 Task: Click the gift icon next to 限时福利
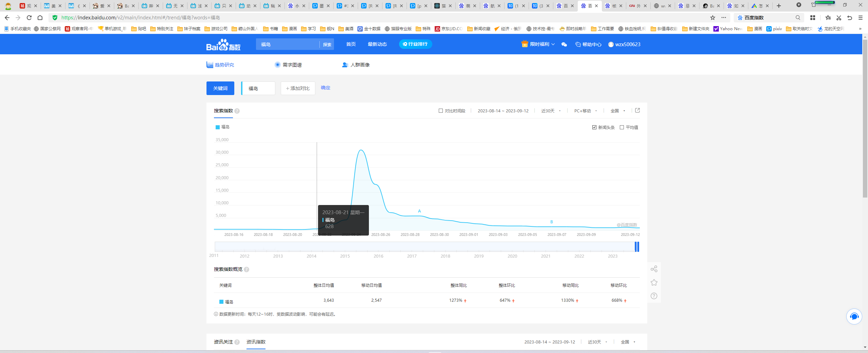525,44
